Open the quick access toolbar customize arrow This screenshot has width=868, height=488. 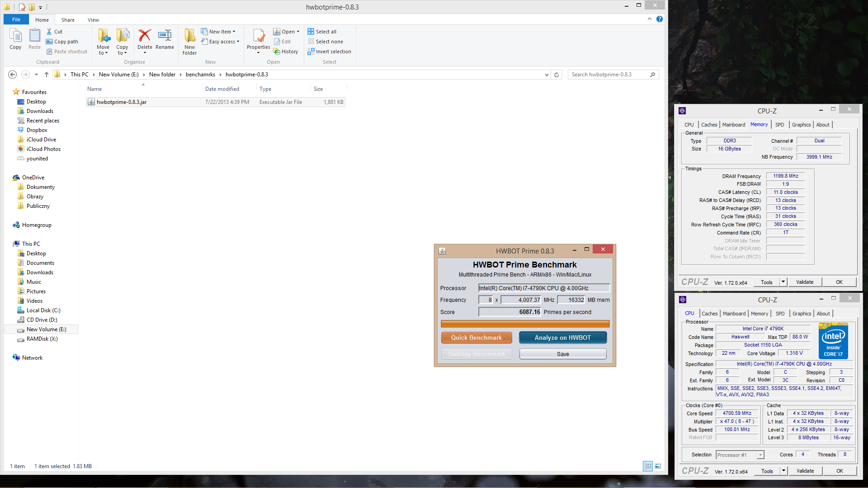tap(40, 7)
